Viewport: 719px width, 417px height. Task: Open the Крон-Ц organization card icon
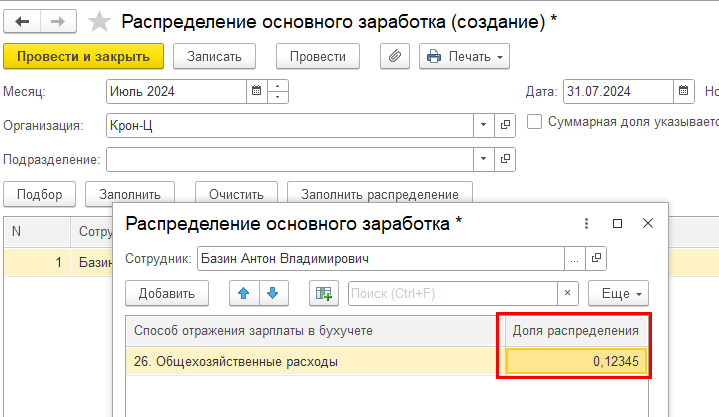point(505,125)
